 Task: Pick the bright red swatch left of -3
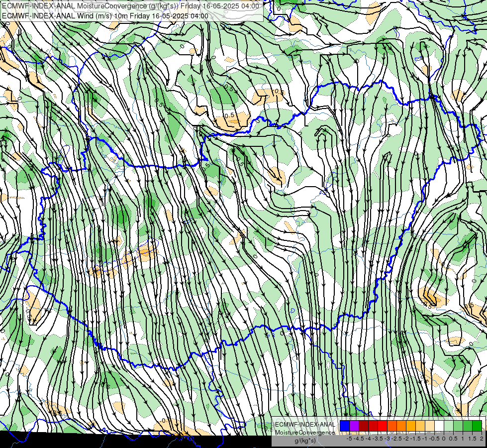[383, 426]
